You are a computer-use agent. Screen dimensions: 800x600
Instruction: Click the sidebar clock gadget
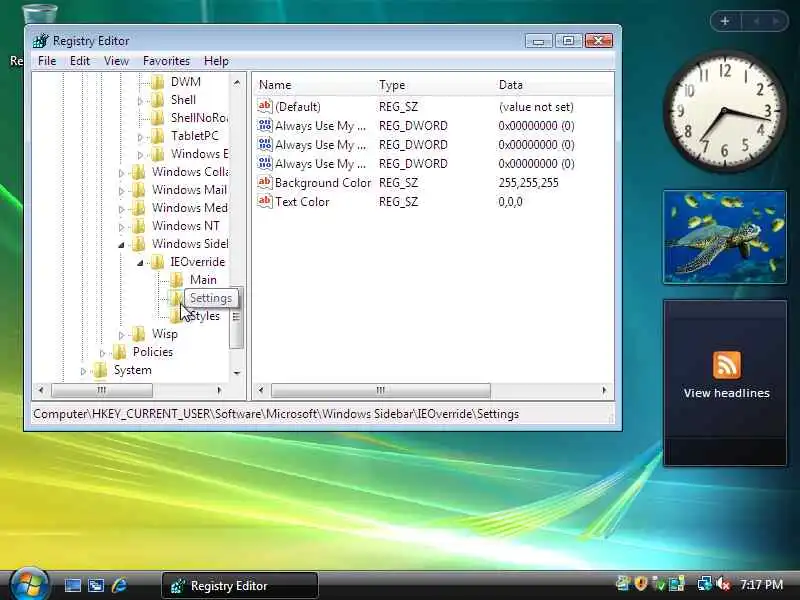pos(724,111)
